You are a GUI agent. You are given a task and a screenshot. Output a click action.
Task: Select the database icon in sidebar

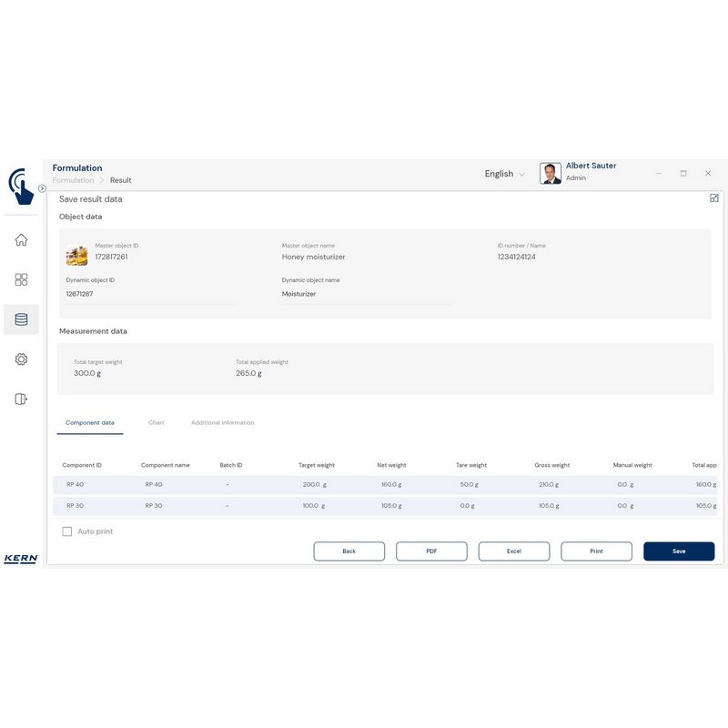click(21, 319)
